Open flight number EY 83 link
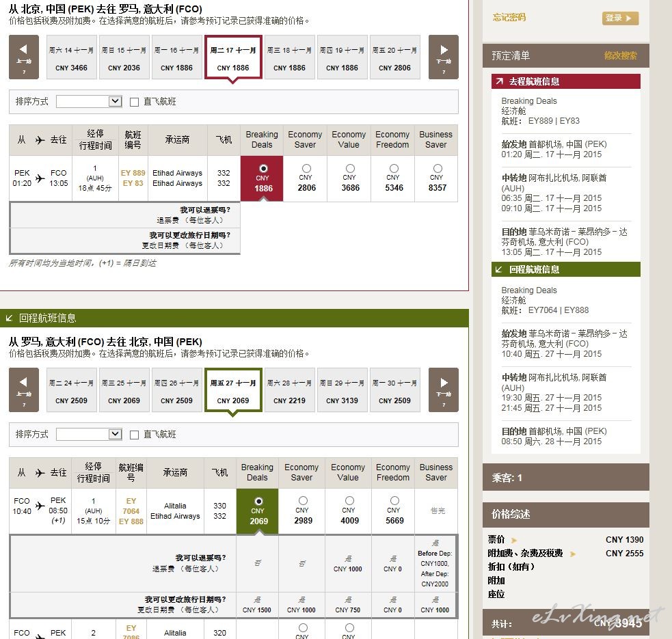Screen dimensions: 672x639 pyautogui.click(x=133, y=183)
